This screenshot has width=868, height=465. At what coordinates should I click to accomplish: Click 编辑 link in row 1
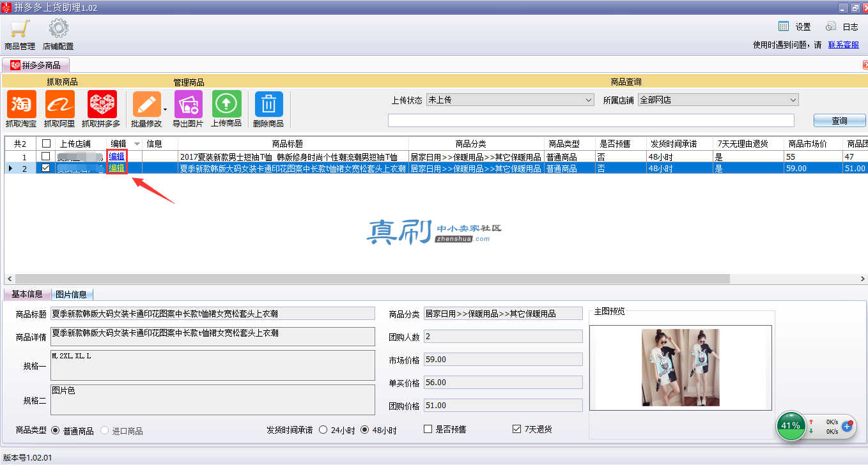coord(117,156)
